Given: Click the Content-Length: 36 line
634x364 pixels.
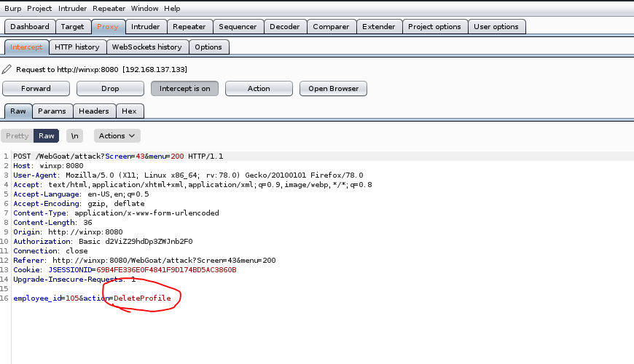Looking at the screenshot, I should coord(52,223).
